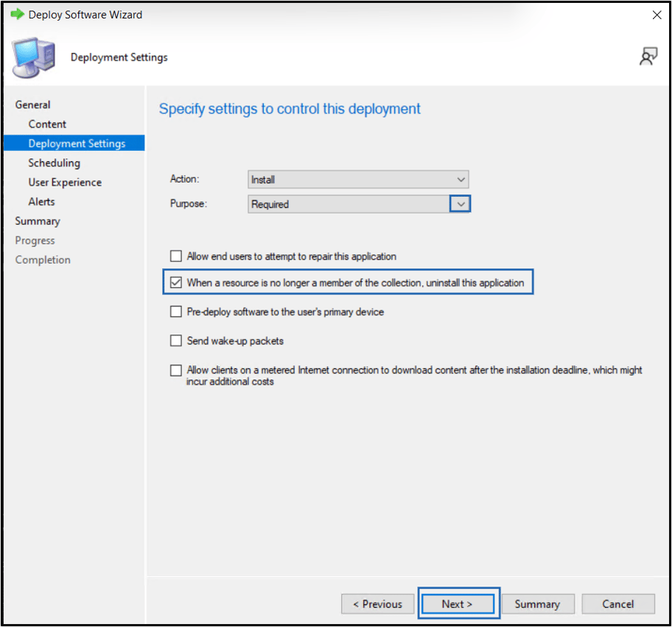Cancel the wizard
This screenshot has width=672, height=627.
(x=617, y=604)
